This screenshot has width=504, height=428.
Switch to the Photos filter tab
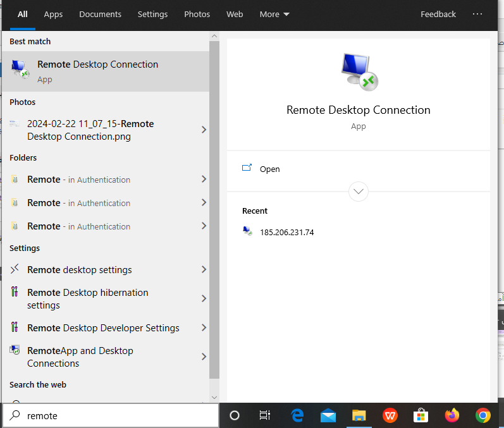[197, 14]
